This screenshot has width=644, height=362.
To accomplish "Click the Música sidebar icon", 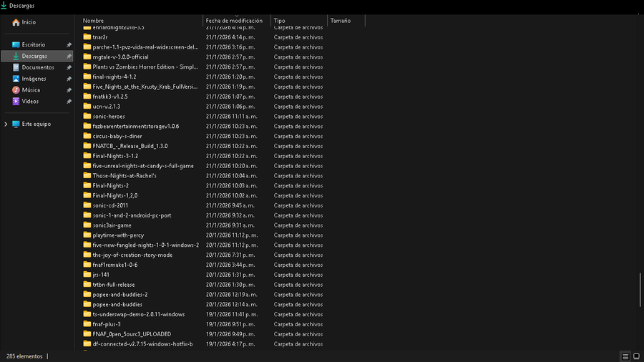I will pyautogui.click(x=16, y=90).
